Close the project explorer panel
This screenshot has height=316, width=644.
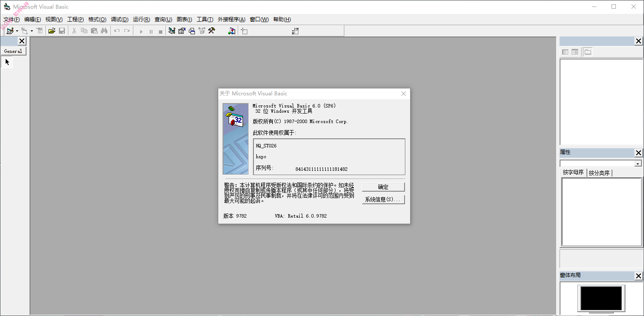click(x=639, y=41)
